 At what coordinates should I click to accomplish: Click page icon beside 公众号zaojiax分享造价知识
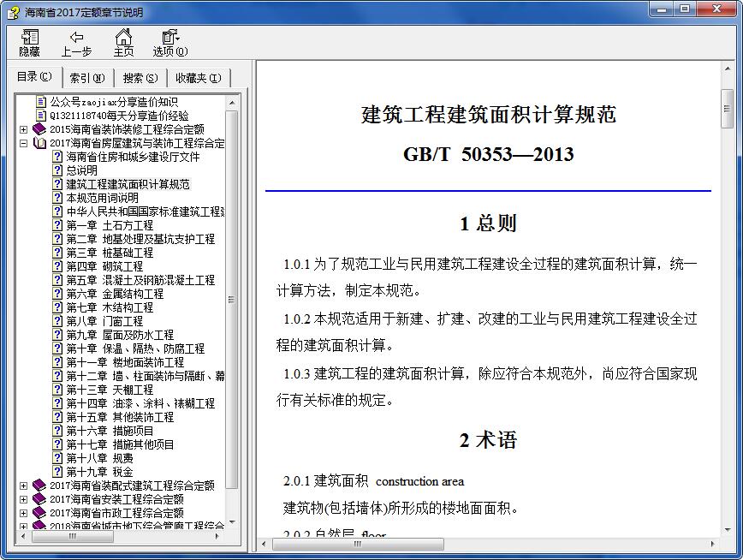42,102
